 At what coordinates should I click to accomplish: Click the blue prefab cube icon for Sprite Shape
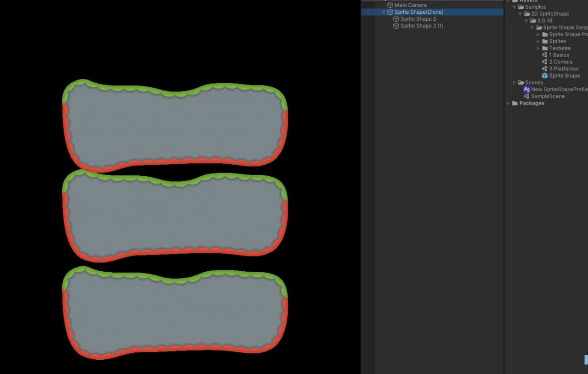(545, 76)
